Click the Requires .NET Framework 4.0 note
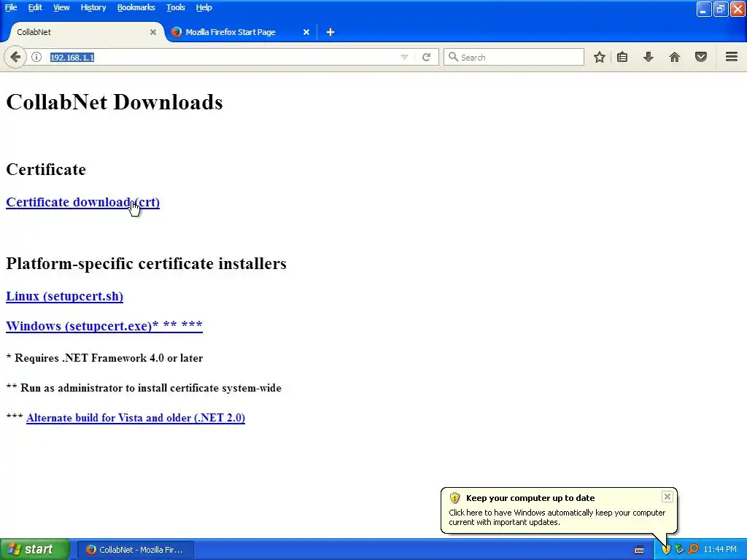747x560 pixels. [104, 358]
